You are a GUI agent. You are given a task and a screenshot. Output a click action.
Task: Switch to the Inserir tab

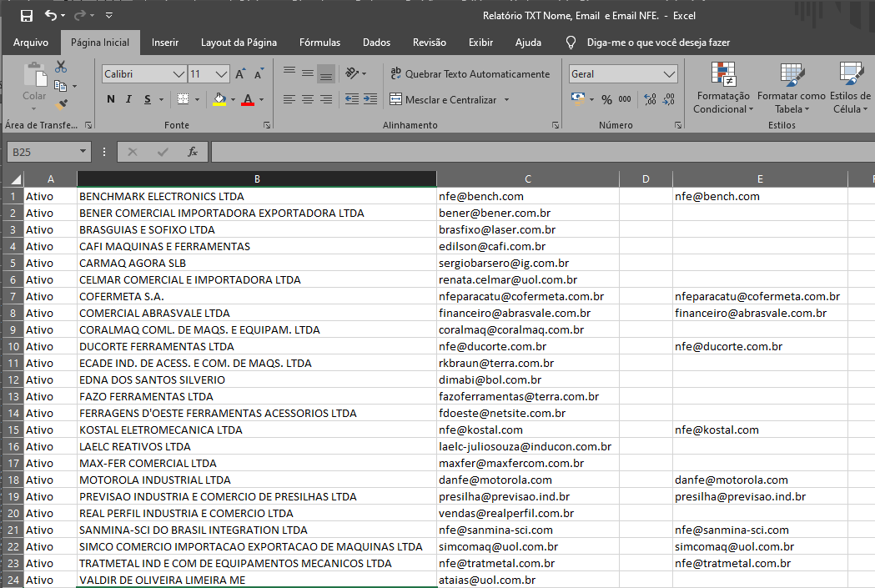(x=165, y=43)
